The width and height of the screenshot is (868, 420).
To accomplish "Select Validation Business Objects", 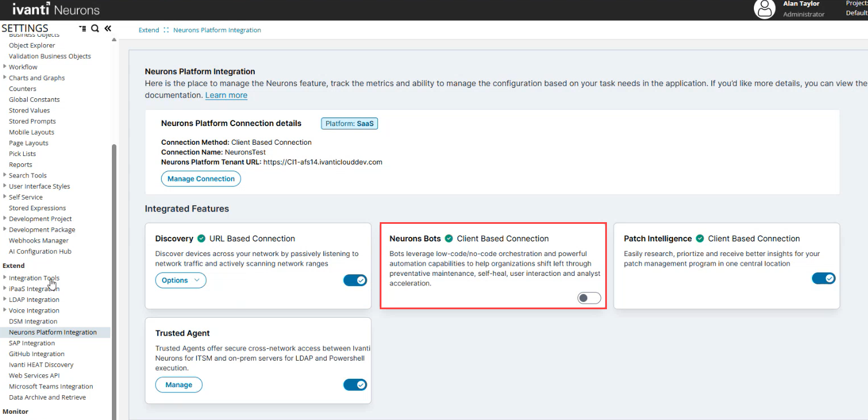I will [50, 56].
